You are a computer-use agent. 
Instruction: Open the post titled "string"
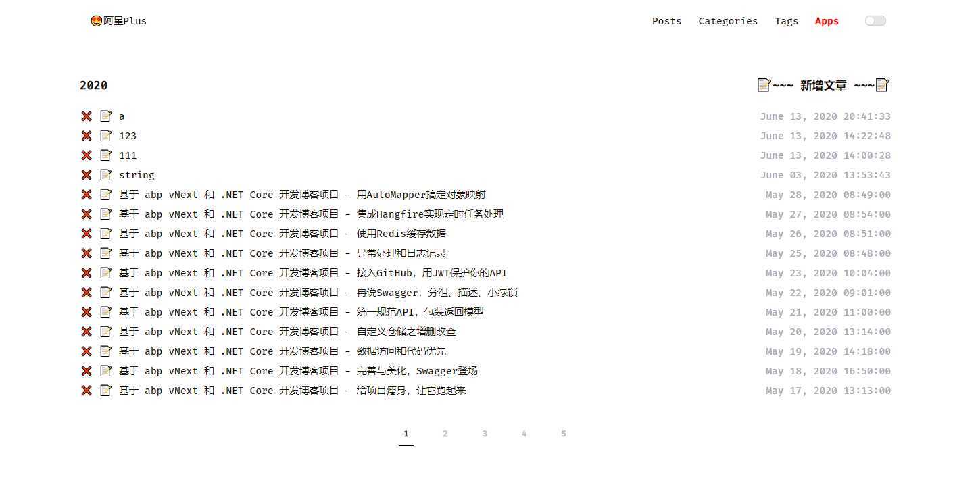click(137, 174)
